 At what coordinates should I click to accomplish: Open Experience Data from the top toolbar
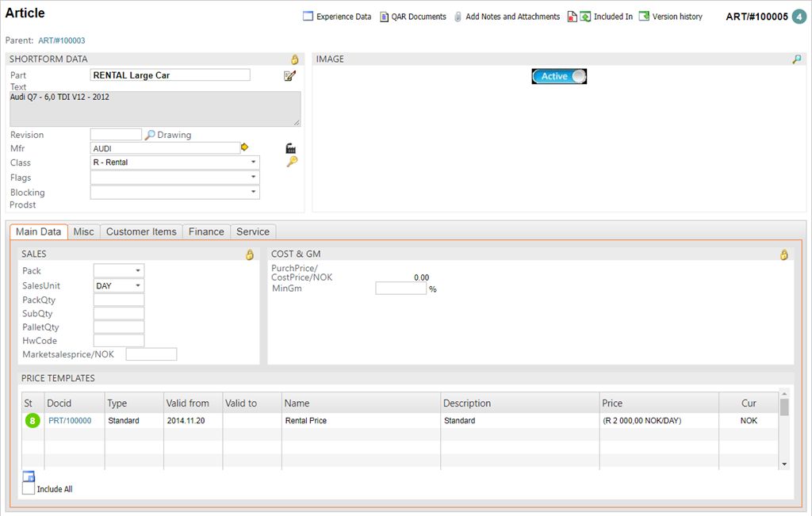(337, 17)
